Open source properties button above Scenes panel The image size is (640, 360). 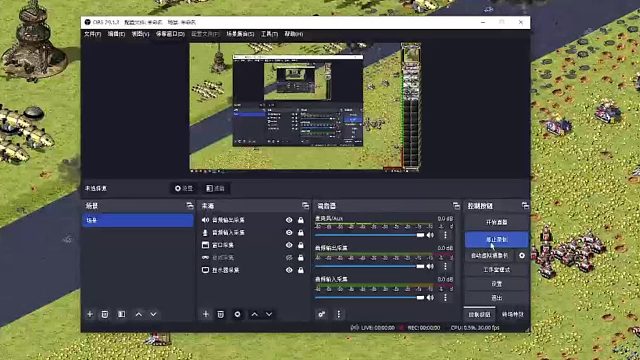coord(184,188)
